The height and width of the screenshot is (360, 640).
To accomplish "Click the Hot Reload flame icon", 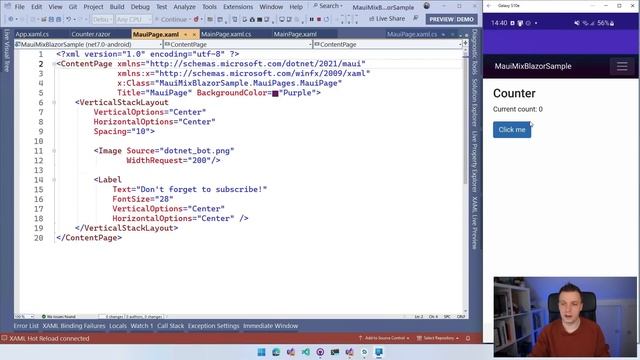I will 196,19.
